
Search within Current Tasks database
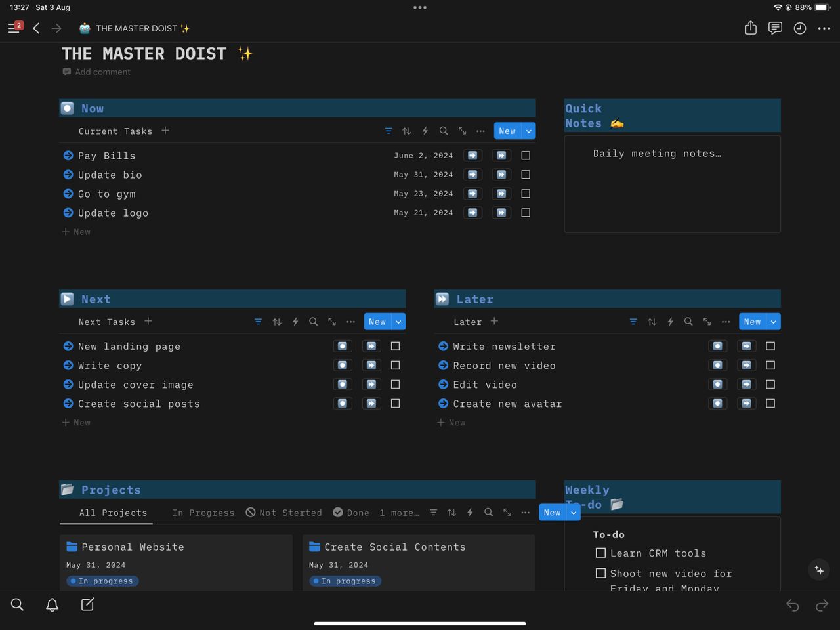444,131
